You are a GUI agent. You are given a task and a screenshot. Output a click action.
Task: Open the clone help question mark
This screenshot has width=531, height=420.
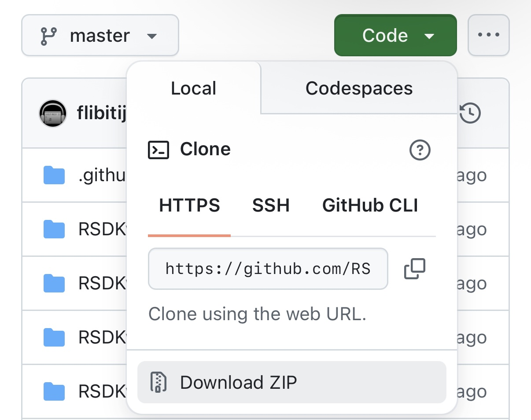420,150
